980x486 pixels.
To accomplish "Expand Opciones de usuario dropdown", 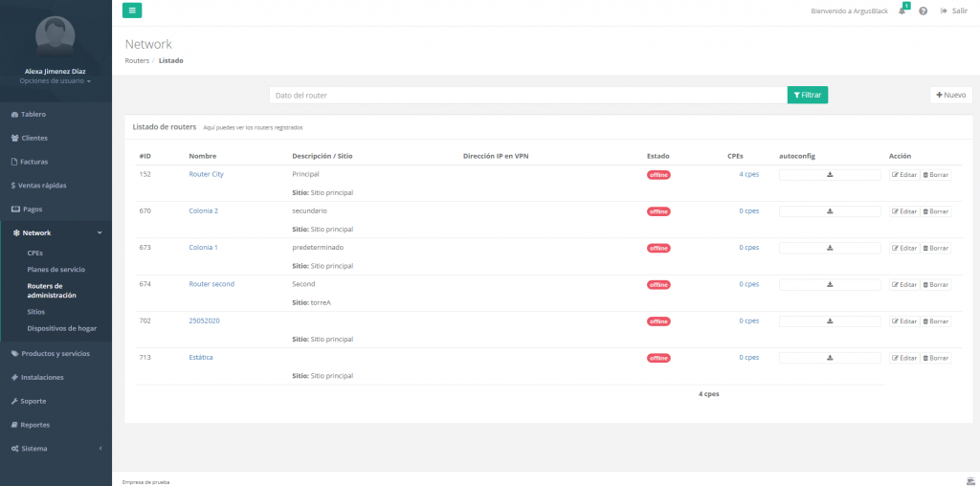I will [56, 81].
